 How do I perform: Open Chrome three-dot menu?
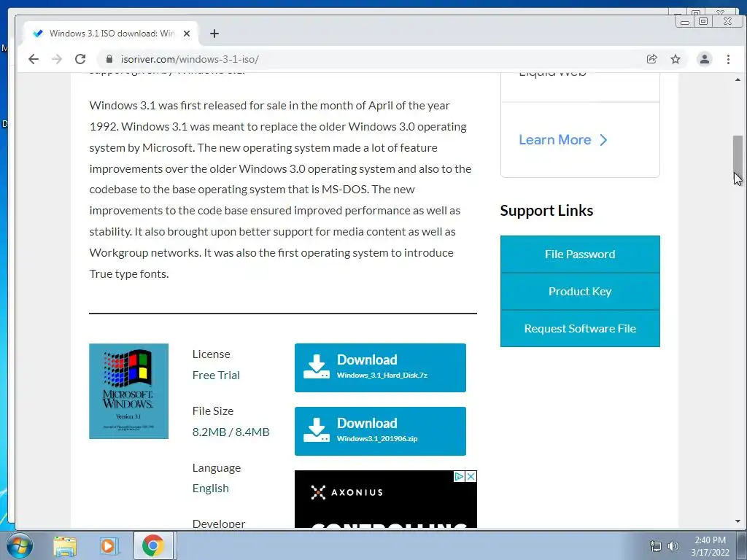coord(728,59)
